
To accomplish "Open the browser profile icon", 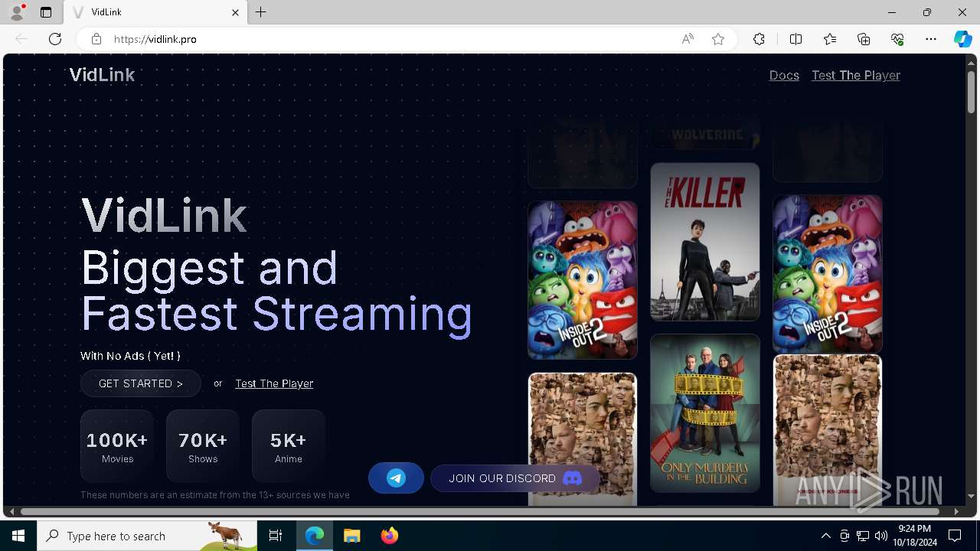I will click(17, 12).
